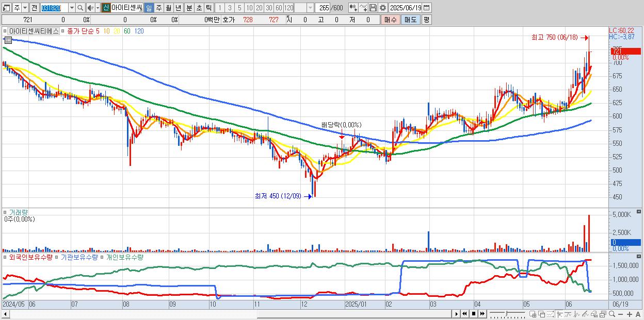This screenshot has width=644, height=320.
Task: Click the add line indicator icon
Action: coord(363,8)
